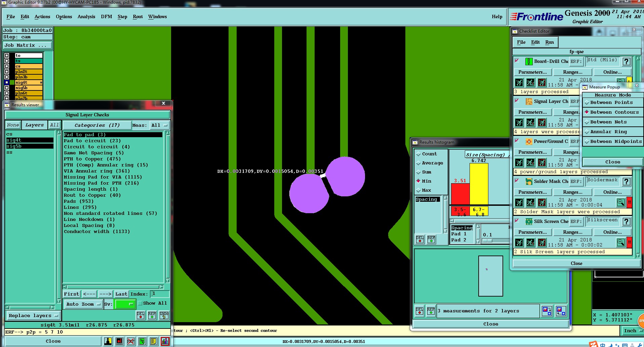Open Edit menu in Checklist Editor
The width and height of the screenshot is (644, 347).
click(x=535, y=42)
